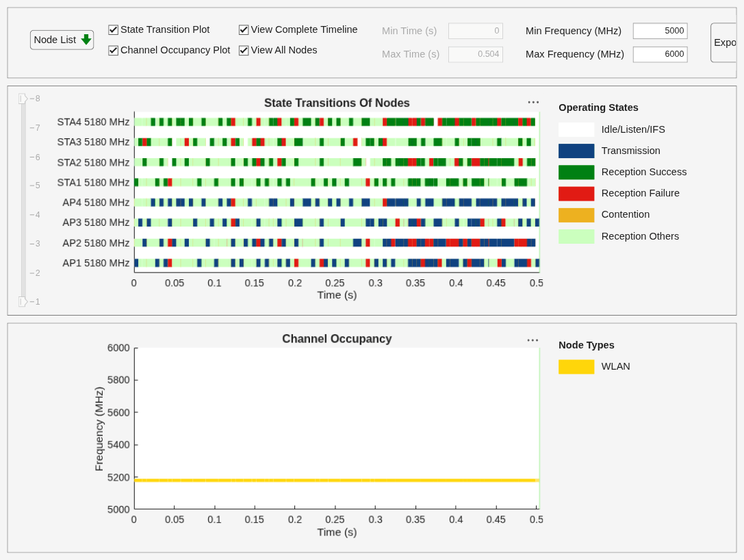Click the 6000 frequency tick label
This screenshot has height=560, width=744.
point(118,348)
